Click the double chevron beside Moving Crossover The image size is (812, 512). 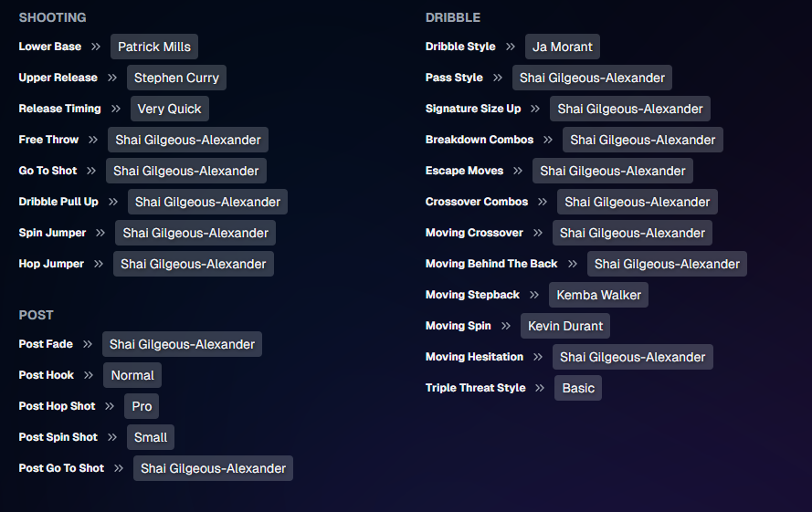pos(538,233)
